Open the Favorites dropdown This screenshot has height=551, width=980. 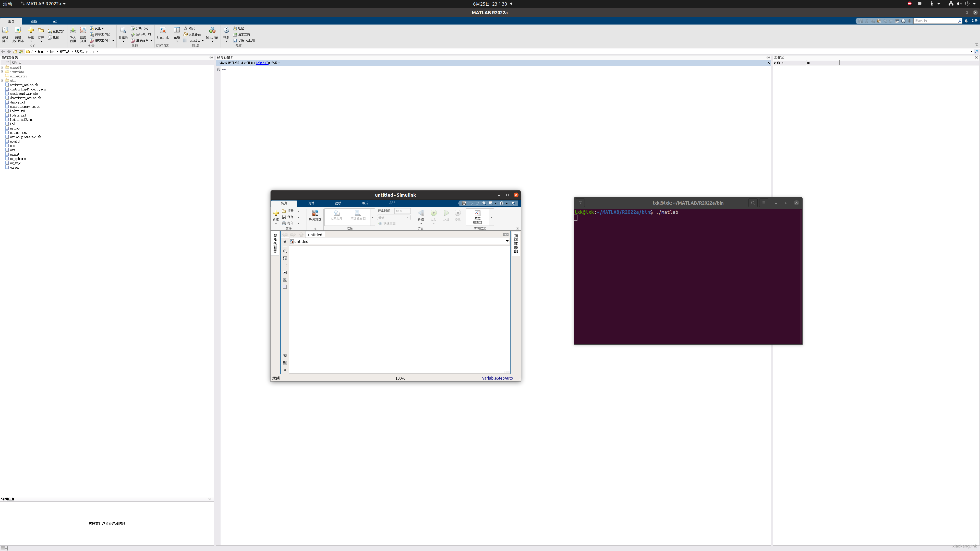(x=123, y=34)
